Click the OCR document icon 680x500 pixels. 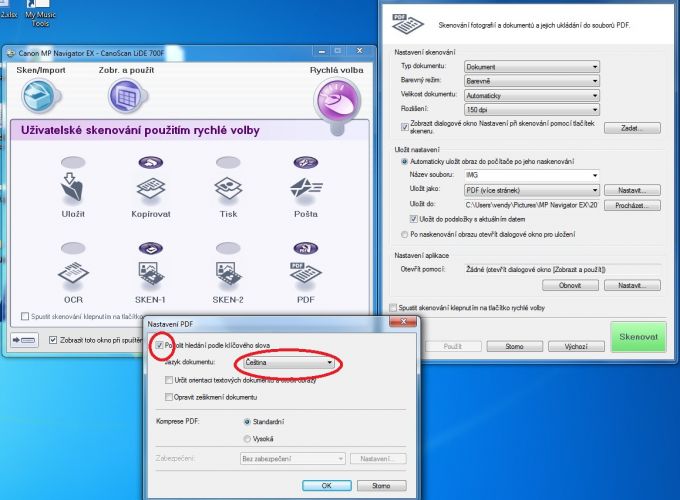[73, 274]
